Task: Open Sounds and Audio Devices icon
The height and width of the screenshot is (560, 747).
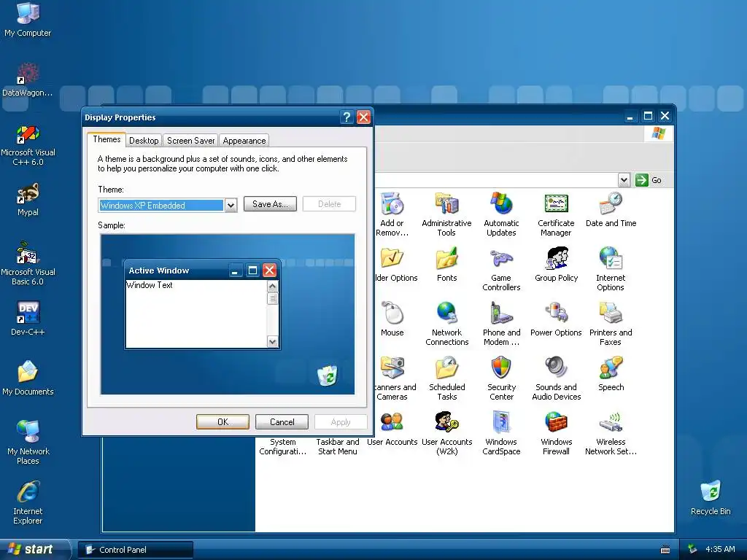Action: (x=556, y=368)
